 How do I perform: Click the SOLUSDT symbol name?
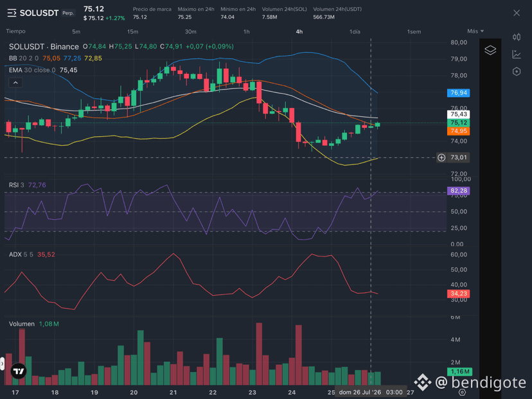coord(39,13)
